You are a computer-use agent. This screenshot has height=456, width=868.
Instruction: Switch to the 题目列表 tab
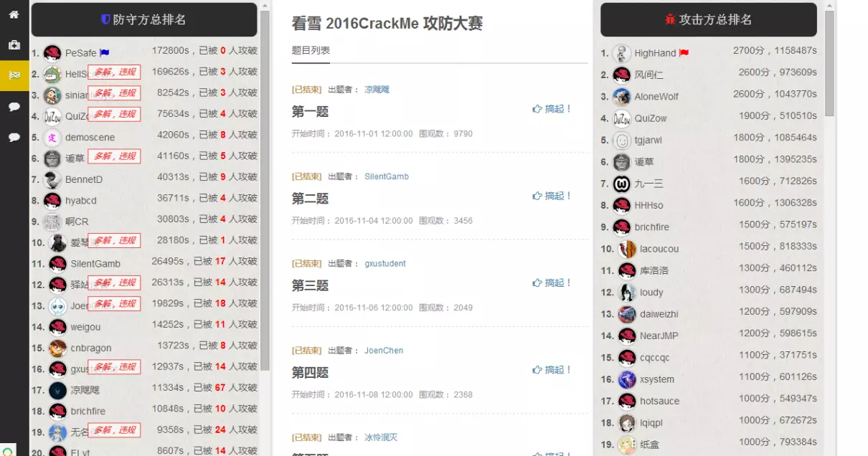coord(311,51)
